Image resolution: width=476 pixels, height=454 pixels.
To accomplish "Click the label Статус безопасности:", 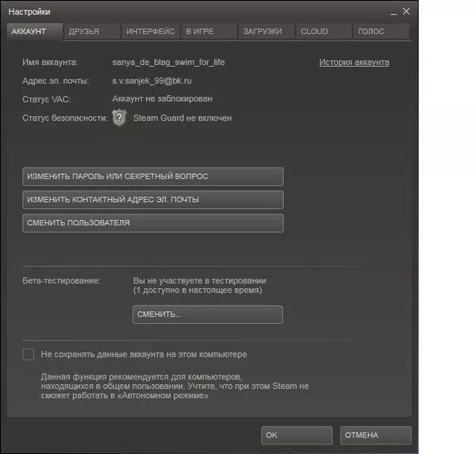I will point(65,117).
